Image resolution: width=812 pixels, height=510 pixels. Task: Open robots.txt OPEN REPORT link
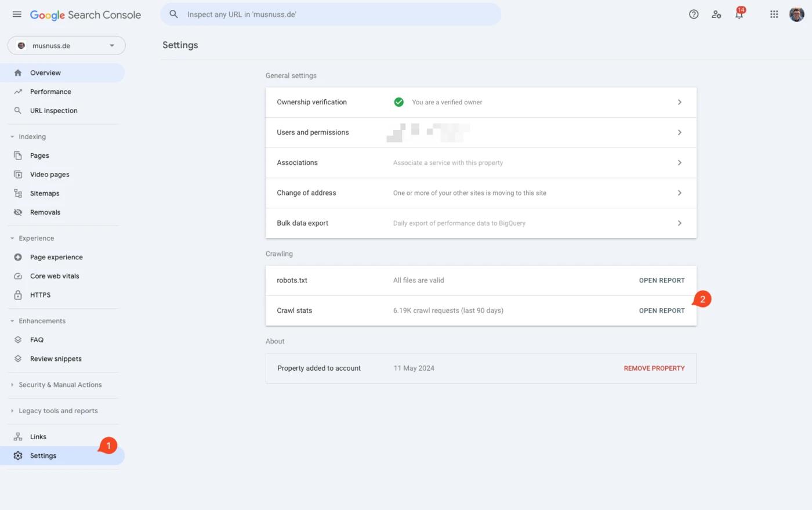pos(662,280)
